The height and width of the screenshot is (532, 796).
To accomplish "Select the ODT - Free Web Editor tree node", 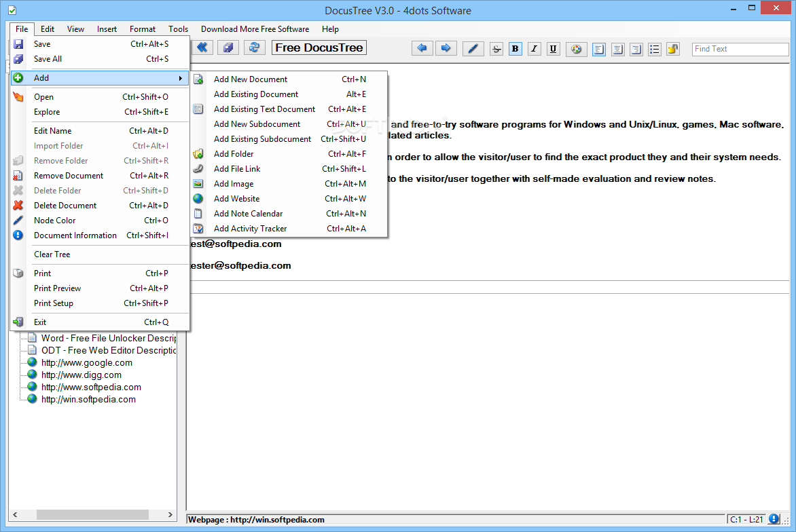I will [109, 350].
